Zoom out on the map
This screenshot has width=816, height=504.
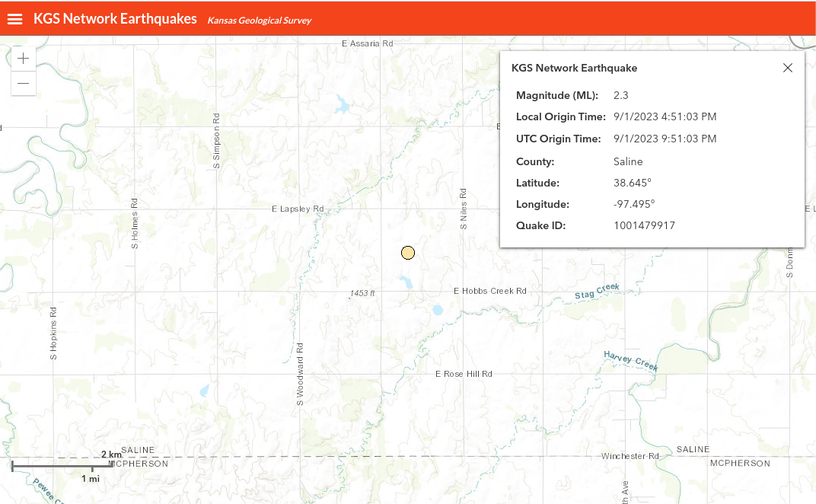click(24, 83)
